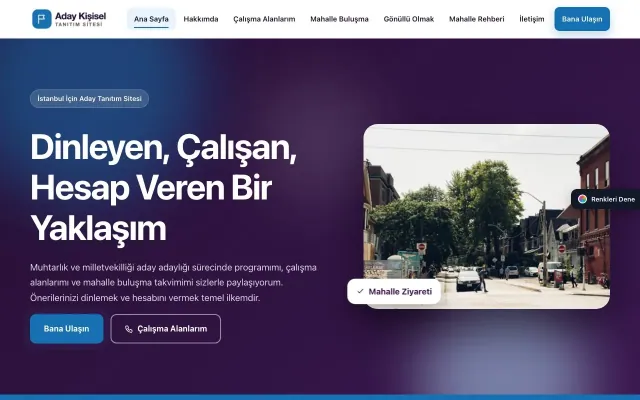Click the Dinleyen, Çalışan headline text
This screenshot has width=640, height=400.
[163, 187]
